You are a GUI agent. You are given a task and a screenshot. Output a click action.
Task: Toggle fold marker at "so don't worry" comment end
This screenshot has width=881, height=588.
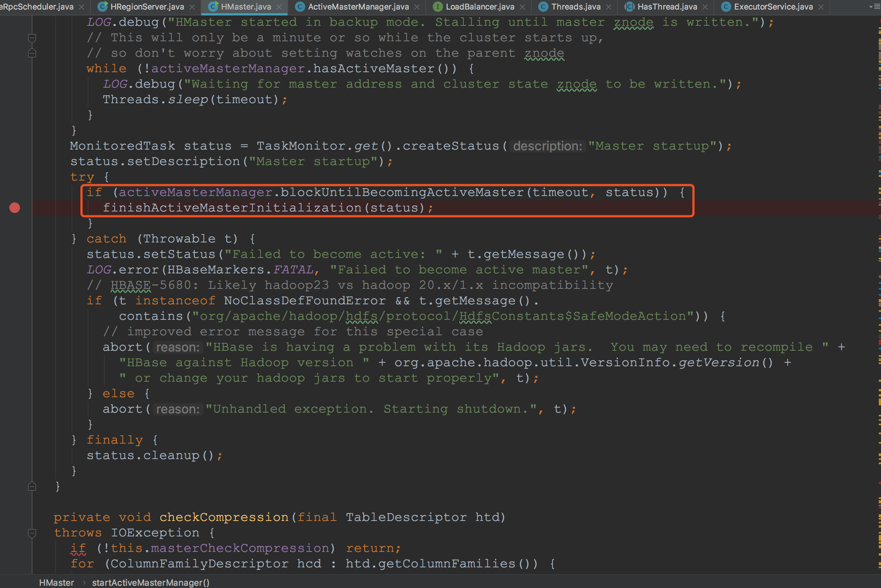coord(32,53)
